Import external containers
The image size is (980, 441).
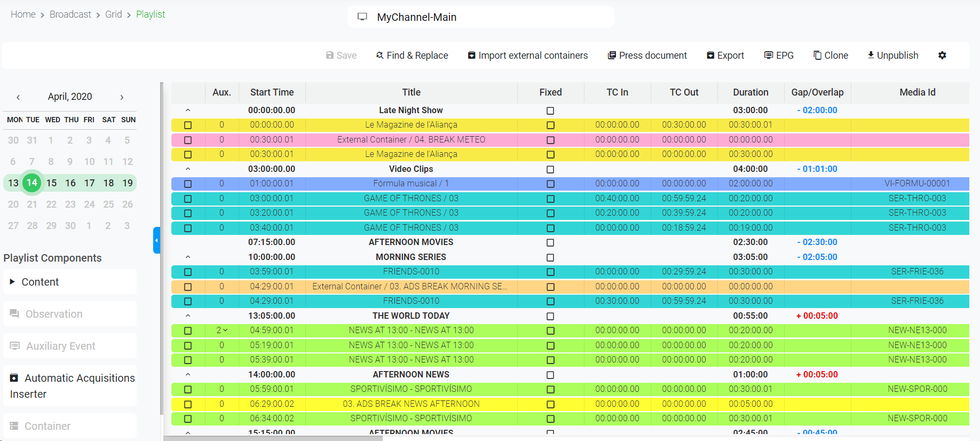pyautogui.click(x=527, y=56)
